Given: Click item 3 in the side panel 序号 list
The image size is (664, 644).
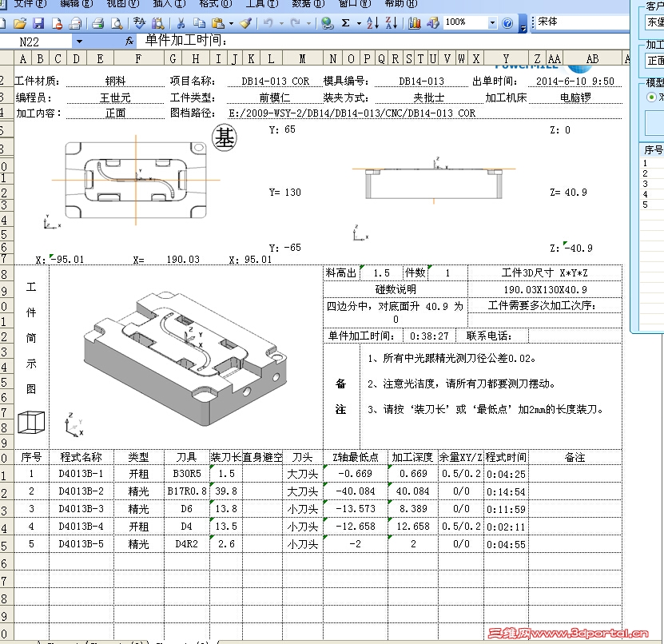Looking at the screenshot, I should (x=646, y=184).
